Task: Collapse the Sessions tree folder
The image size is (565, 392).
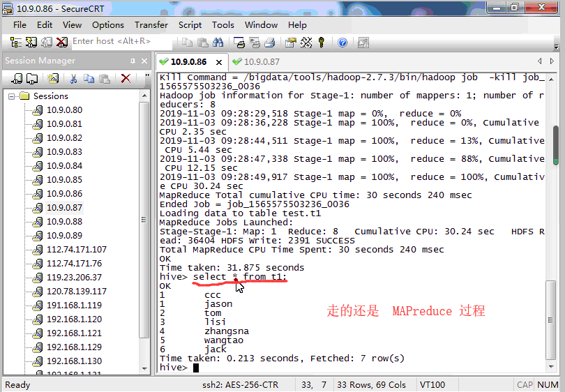Action: pos(13,96)
